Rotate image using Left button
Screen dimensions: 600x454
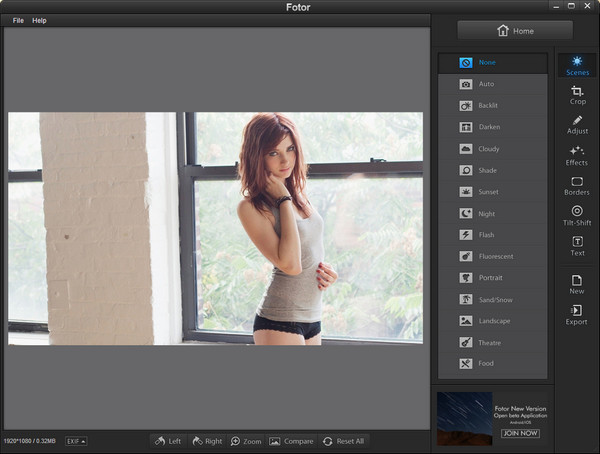coord(168,441)
